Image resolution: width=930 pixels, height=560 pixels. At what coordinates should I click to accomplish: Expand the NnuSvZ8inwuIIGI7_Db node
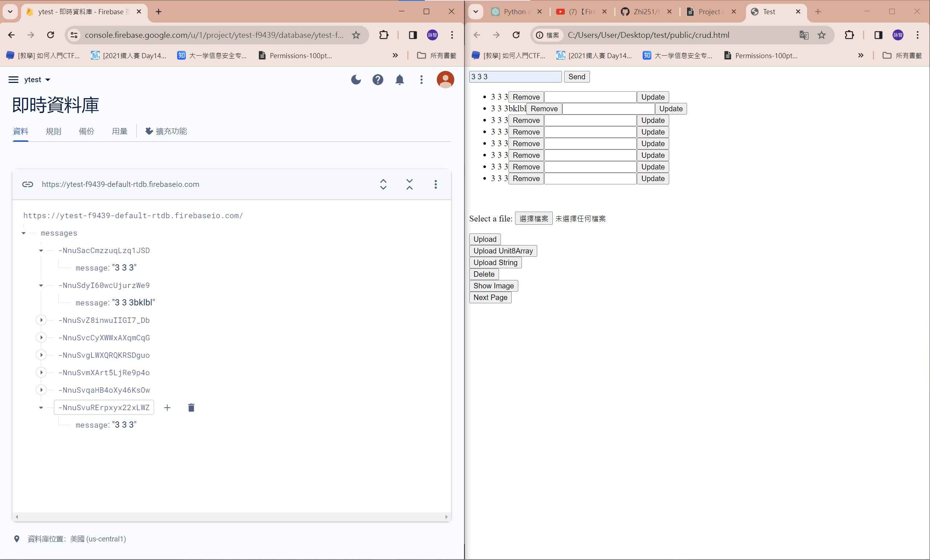point(41,320)
